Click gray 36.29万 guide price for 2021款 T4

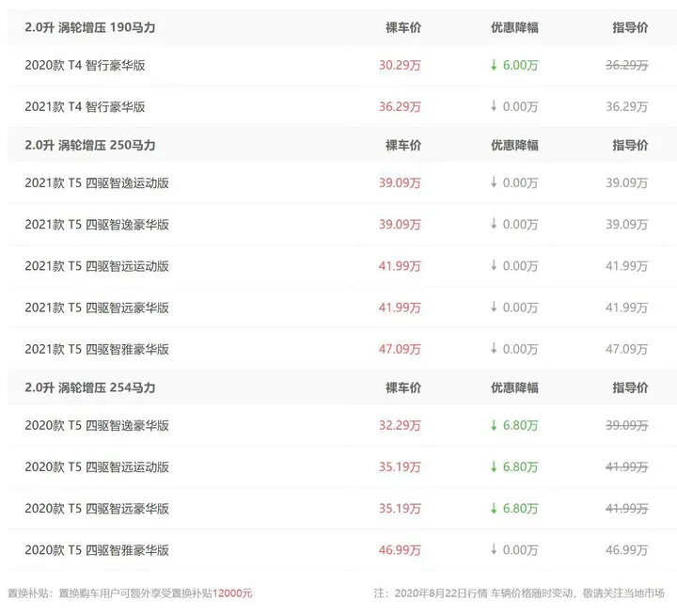627,106
